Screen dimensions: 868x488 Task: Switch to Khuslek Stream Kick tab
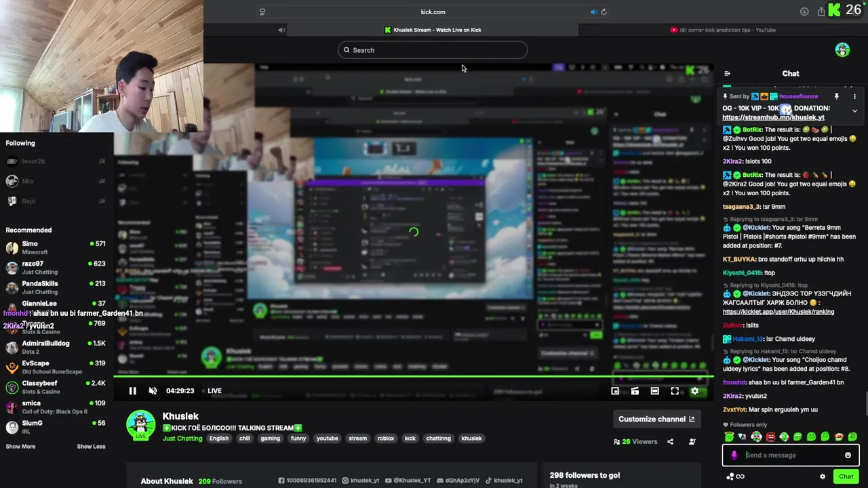tap(433, 30)
